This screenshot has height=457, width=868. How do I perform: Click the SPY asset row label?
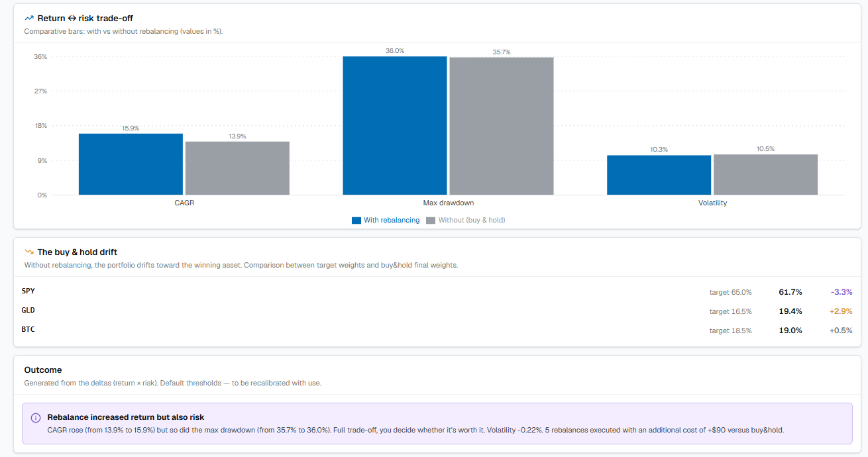(28, 291)
